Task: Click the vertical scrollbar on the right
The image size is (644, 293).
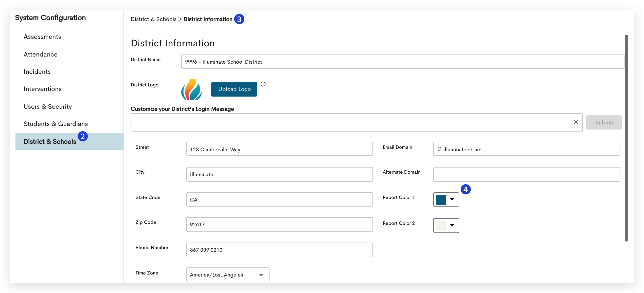Action: click(627, 138)
